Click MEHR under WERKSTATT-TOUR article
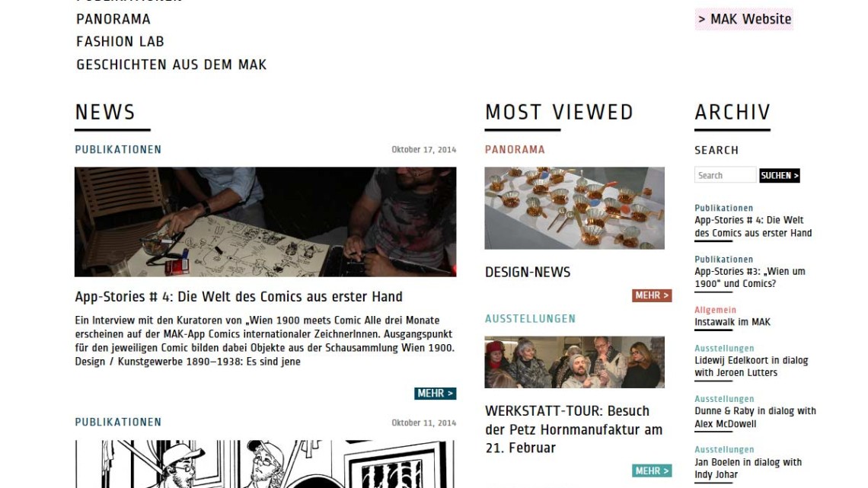The image size is (868, 488). pos(652,470)
